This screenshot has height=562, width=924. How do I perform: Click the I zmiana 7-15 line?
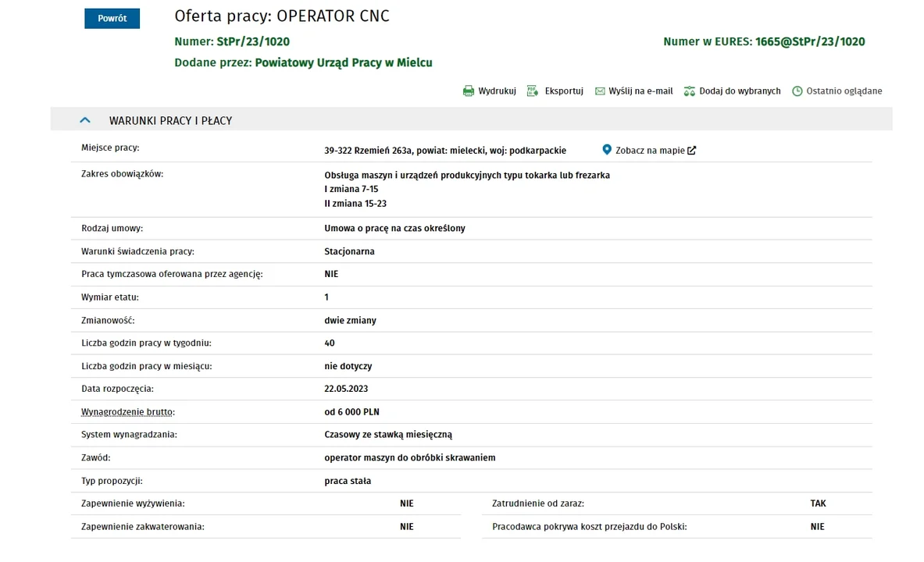351,189
